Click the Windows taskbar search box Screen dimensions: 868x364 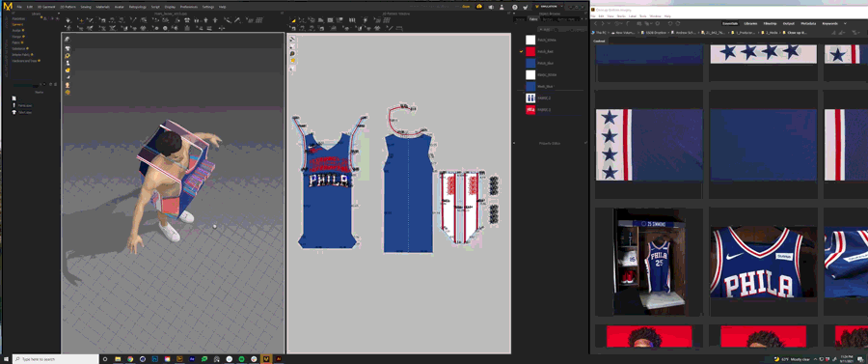pyautogui.click(x=55, y=359)
